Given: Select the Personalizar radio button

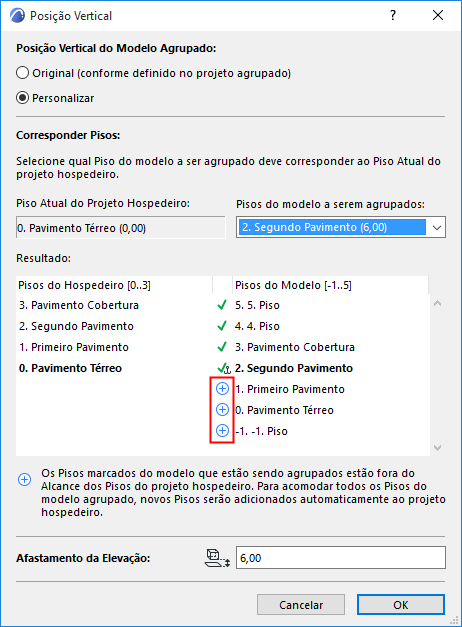Looking at the screenshot, I should [22, 98].
